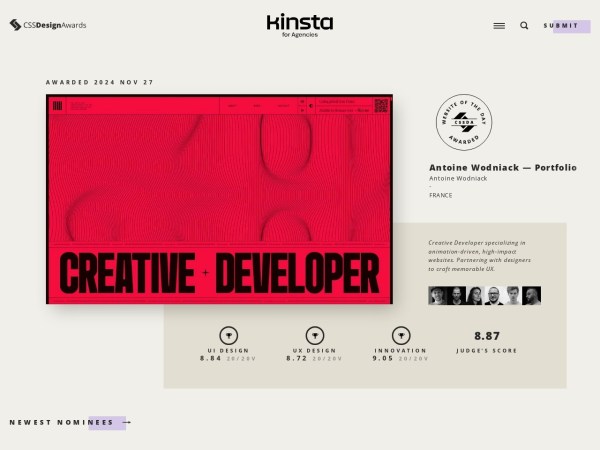Viewport: 600px width, 450px height.
Task: Click the UX Design trophy icon
Action: coord(314,336)
